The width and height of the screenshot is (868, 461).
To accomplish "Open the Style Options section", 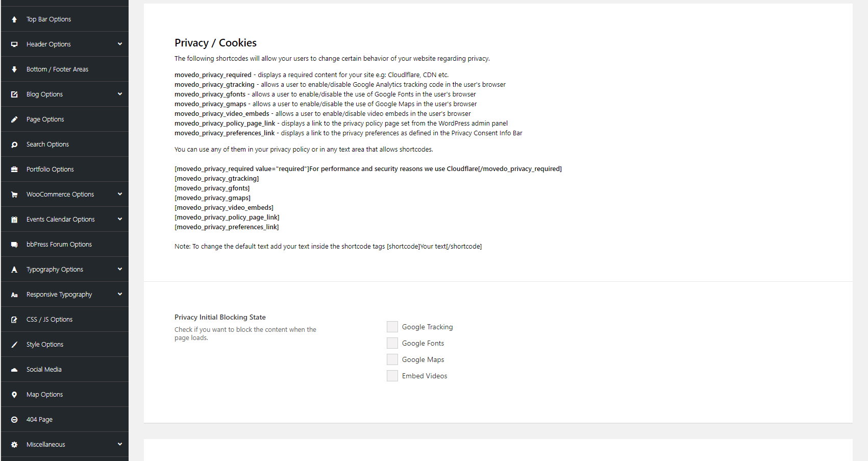I will click(45, 345).
